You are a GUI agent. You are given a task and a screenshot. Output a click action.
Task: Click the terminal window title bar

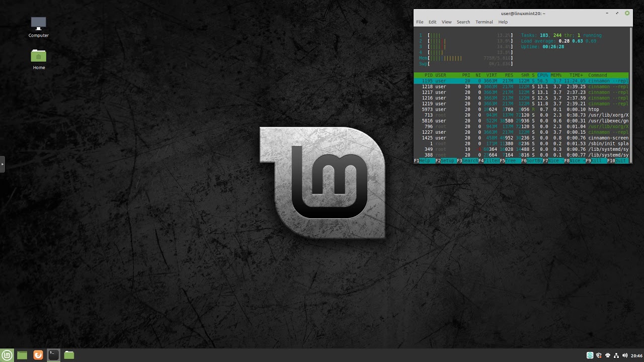[523, 14]
